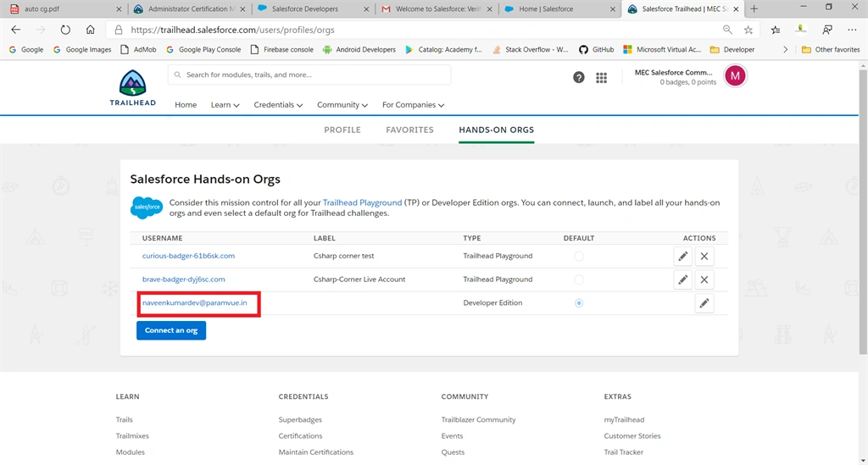
Task: Open the Android Developers bookmark
Action: coord(359,49)
